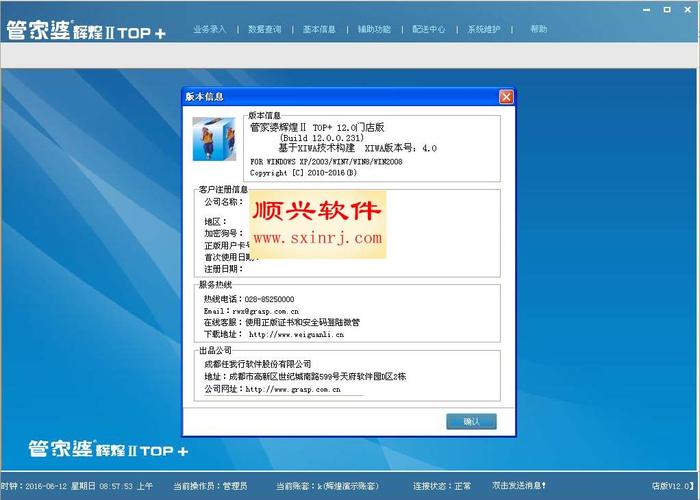Click the 店版V12.0 label in the status bar
The image size is (700, 500).
click(672, 486)
